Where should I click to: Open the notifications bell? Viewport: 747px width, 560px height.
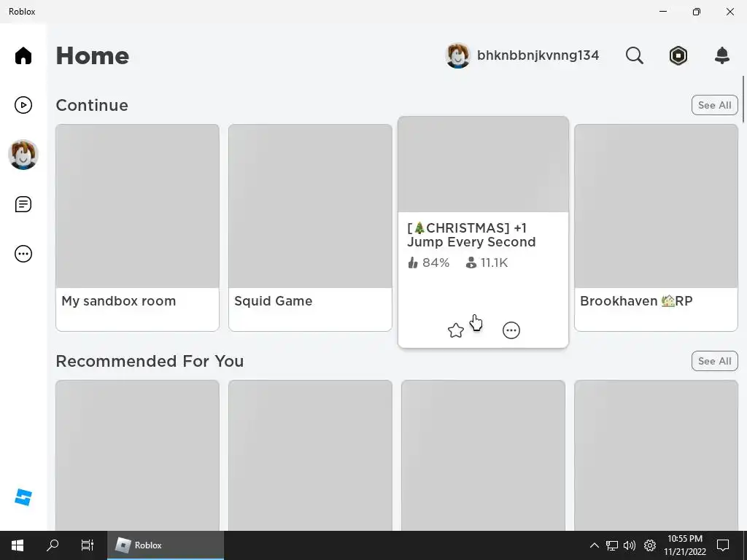coord(722,55)
